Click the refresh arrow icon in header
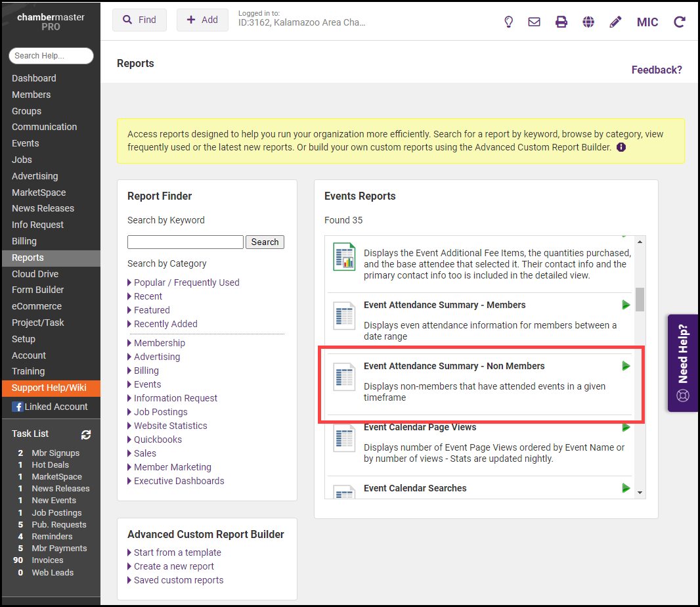 pos(680,22)
